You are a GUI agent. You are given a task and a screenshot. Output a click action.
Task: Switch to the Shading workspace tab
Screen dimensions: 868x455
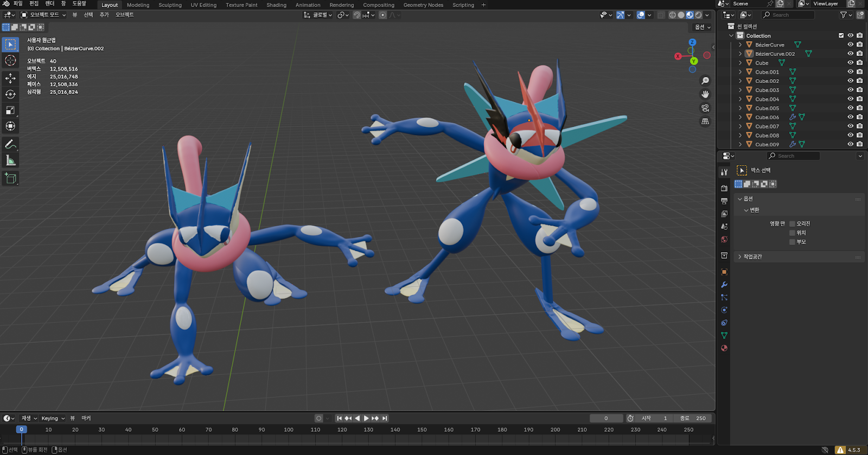(x=276, y=5)
